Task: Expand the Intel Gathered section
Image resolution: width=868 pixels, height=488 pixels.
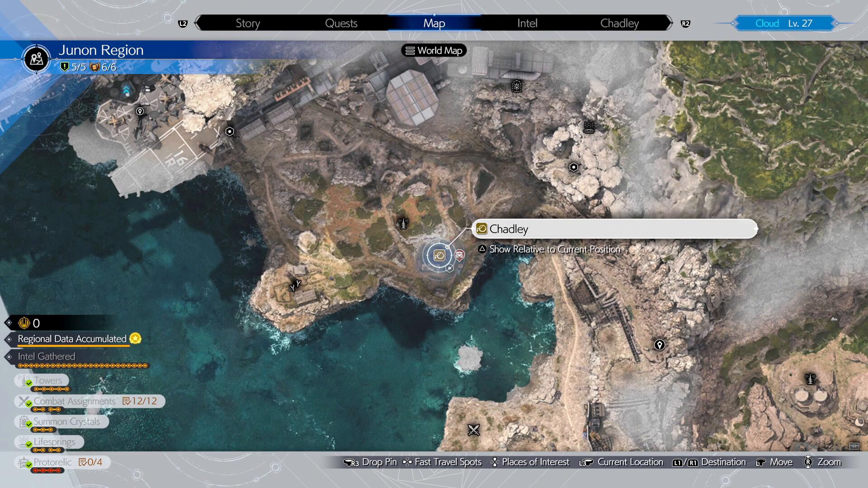Action: click(x=46, y=357)
